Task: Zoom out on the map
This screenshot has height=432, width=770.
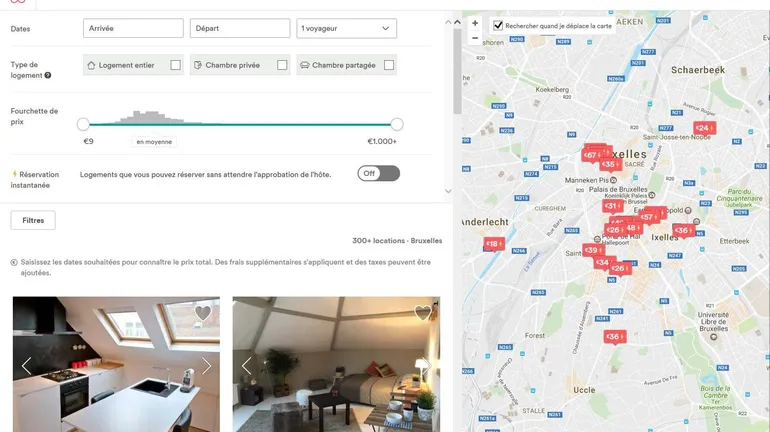Action: (x=475, y=38)
